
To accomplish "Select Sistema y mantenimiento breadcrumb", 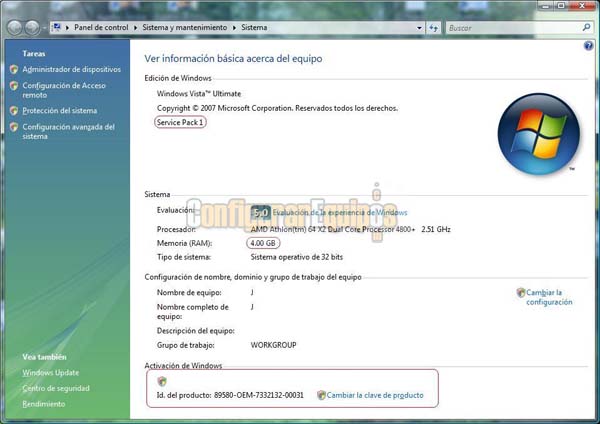I will pyautogui.click(x=184, y=28).
